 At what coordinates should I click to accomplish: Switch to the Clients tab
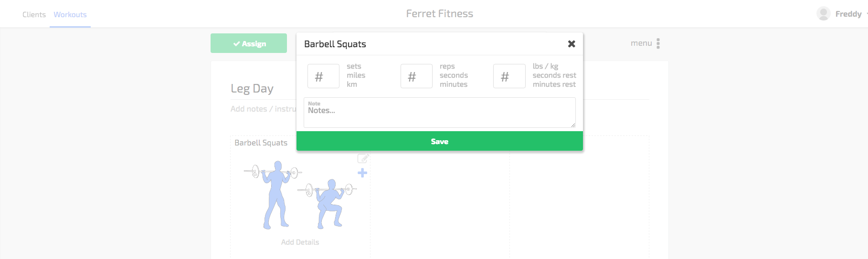pyautogui.click(x=34, y=15)
